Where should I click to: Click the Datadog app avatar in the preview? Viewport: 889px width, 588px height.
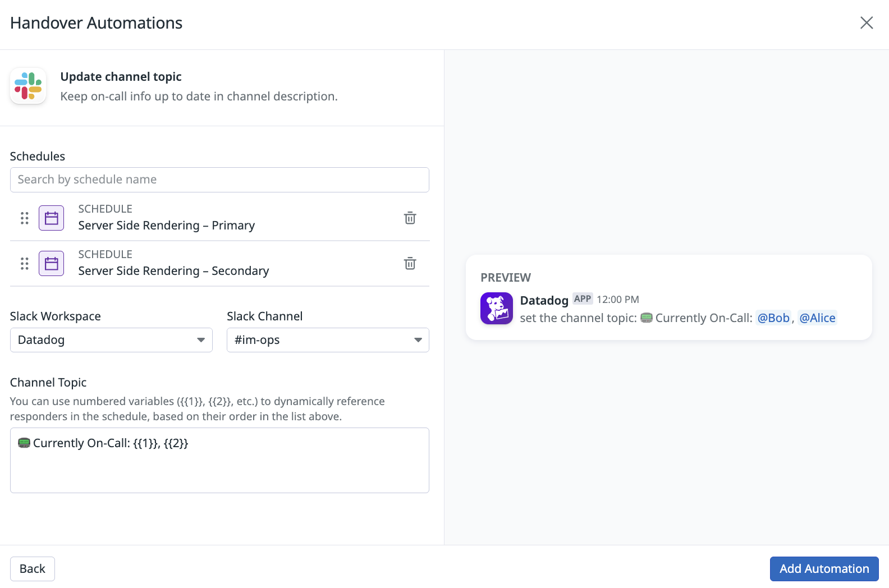pyautogui.click(x=496, y=308)
